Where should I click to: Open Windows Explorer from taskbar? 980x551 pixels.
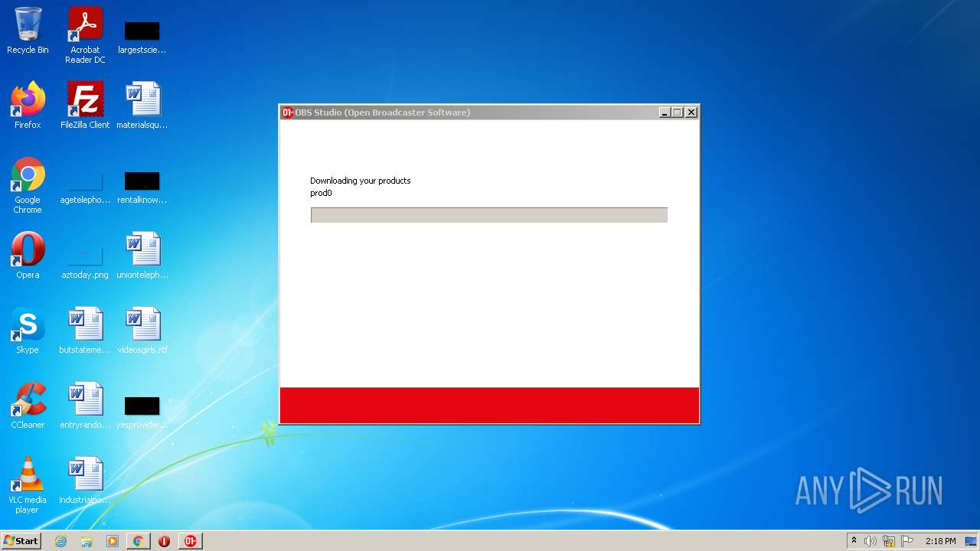pos(87,541)
